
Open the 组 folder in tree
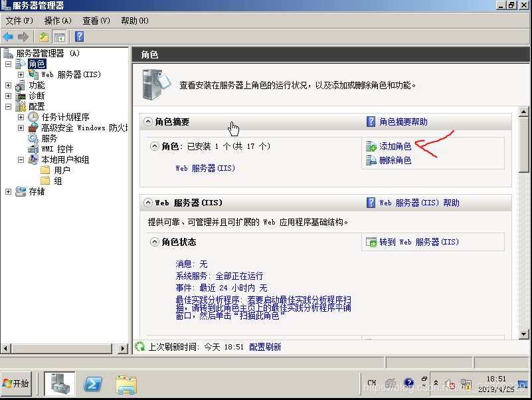coord(58,181)
